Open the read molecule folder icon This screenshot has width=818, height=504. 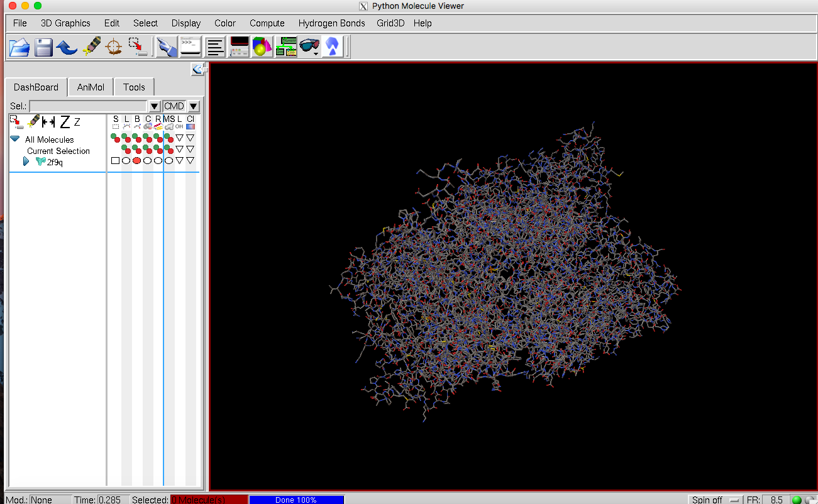point(19,47)
